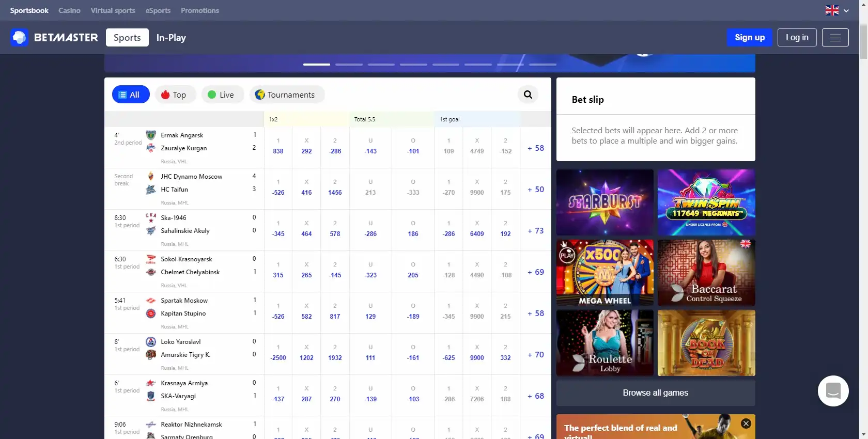Open Twin Spin Megaways game thumbnail
The image size is (868, 439).
tap(706, 202)
